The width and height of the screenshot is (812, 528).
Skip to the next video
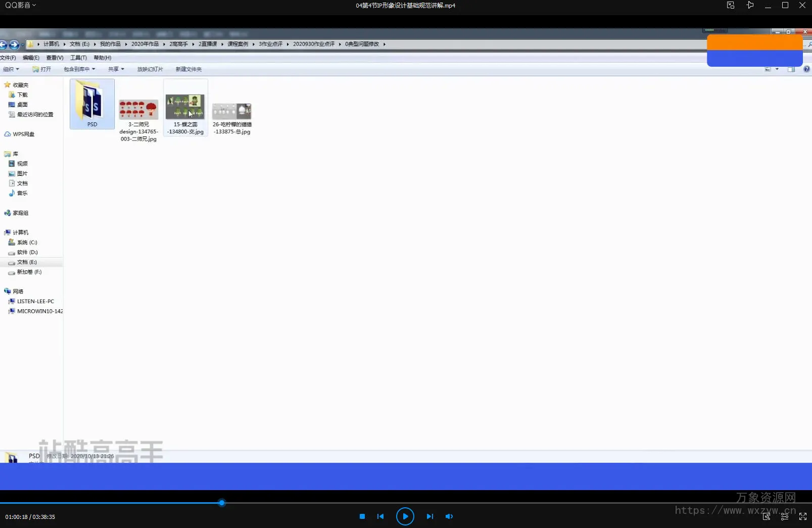[429, 516]
